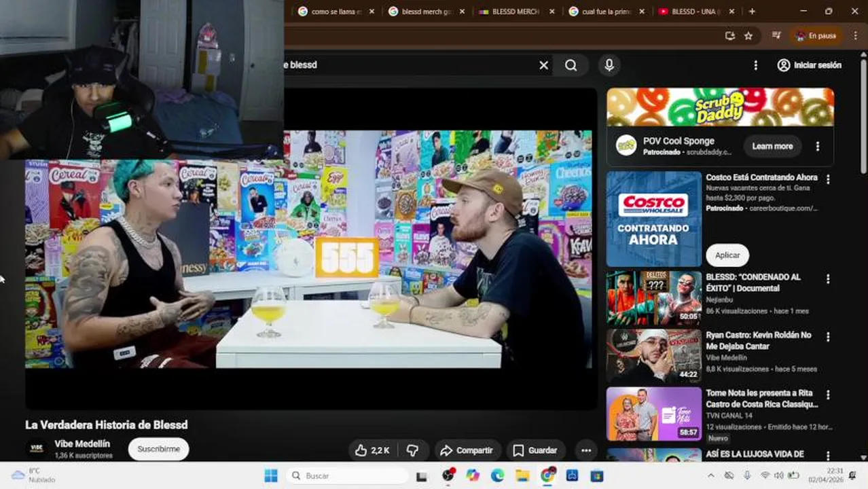Click the install/cast icon in address bar
868x489 pixels.
click(x=730, y=36)
